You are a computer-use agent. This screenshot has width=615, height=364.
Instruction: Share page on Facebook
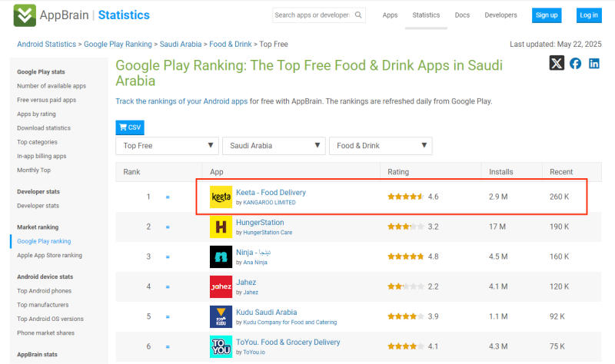[x=575, y=64]
